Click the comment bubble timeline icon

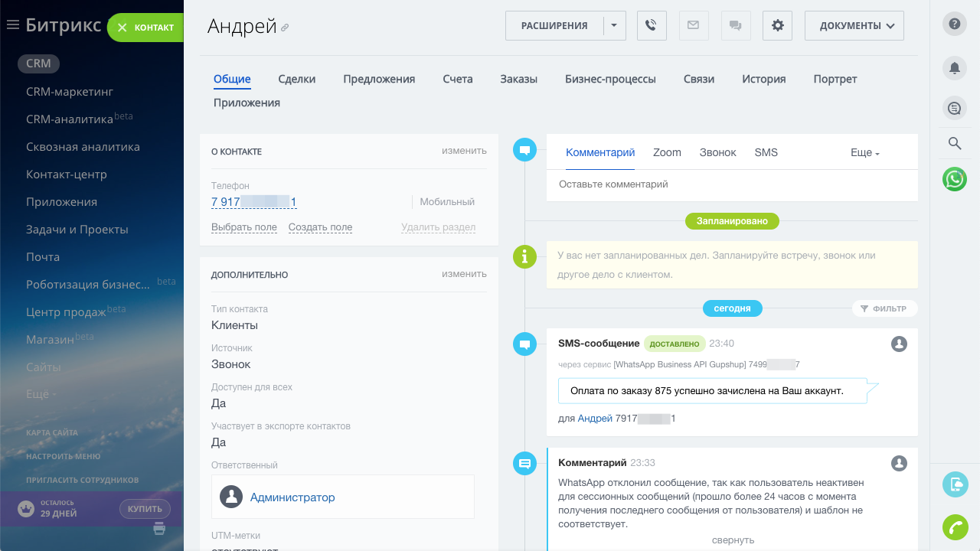click(x=524, y=150)
